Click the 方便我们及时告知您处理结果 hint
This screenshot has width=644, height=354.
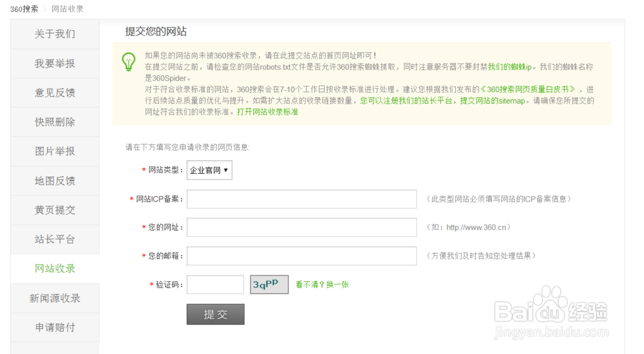[x=481, y=256]
